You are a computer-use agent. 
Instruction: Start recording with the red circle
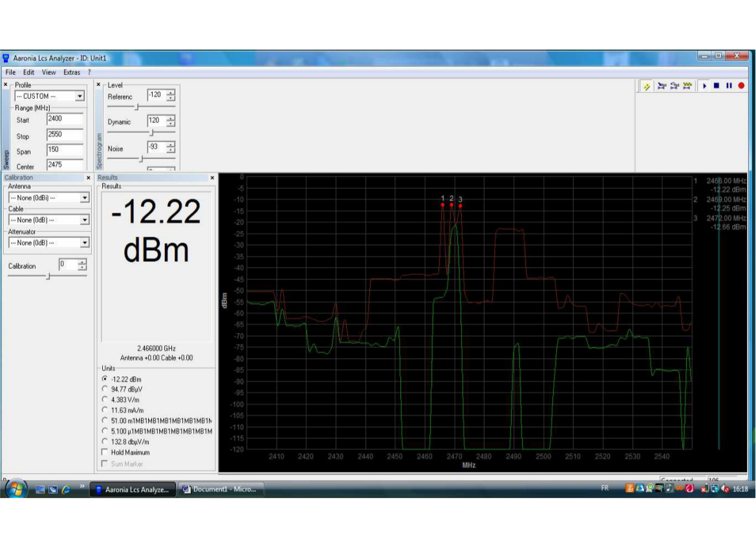coord(742,86)
